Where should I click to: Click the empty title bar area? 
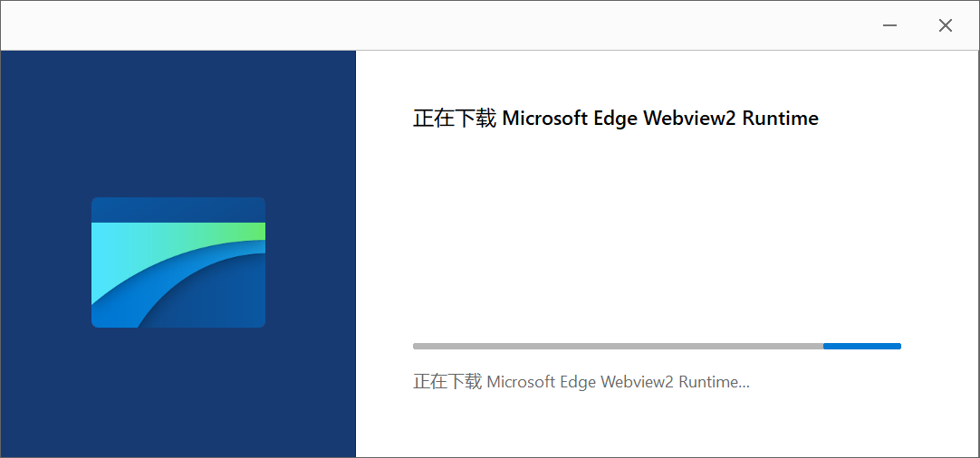435,25
